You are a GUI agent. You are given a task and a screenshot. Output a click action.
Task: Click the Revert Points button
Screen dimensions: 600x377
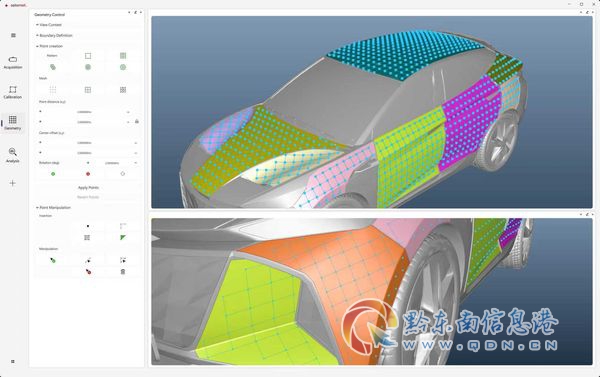coord(88,197)
